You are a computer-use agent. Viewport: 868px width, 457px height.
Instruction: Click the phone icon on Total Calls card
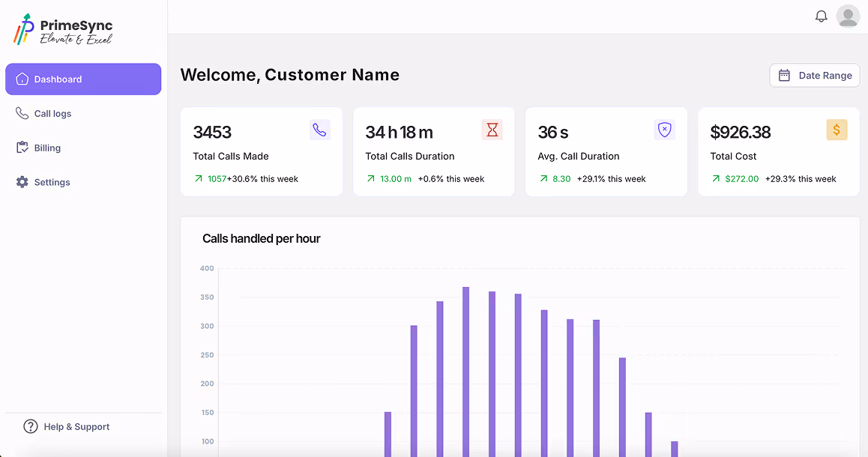click(x=319, y=130)
